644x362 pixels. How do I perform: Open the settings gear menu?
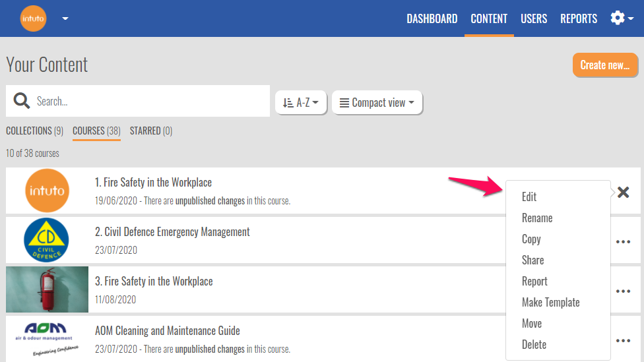pos(621,18)
